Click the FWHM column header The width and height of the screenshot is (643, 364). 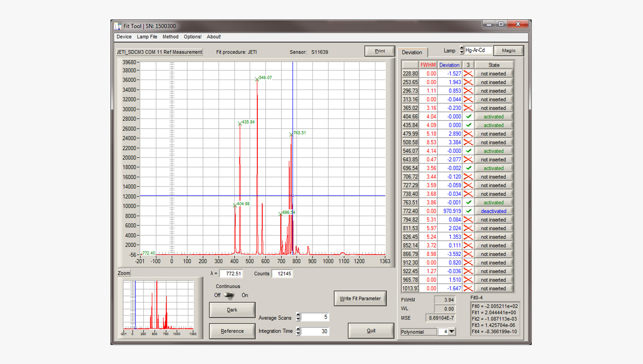tap(428, 65)
